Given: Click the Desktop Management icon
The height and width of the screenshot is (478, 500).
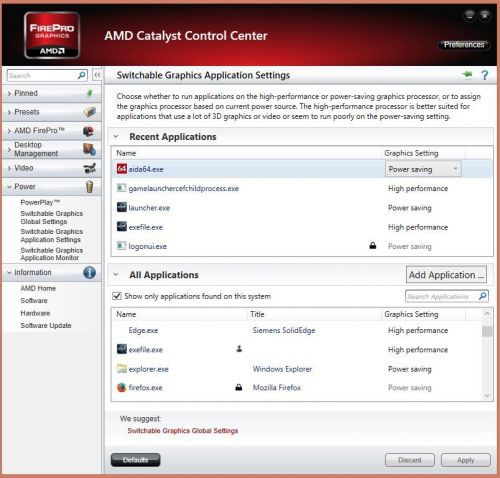Looking at the screenshot, I should (x=89, y=149).
